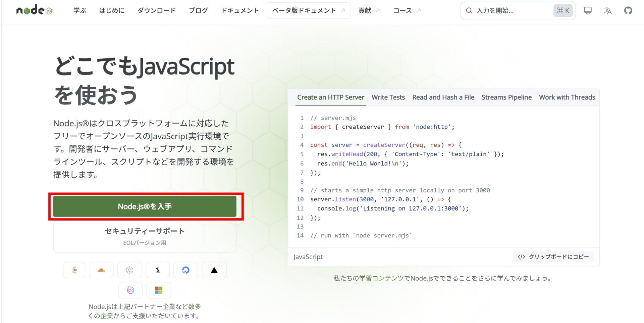Viewport: 644px width, 323px height.
Task: Go to the ダウンロード page
Action: [x=157, y=10]
